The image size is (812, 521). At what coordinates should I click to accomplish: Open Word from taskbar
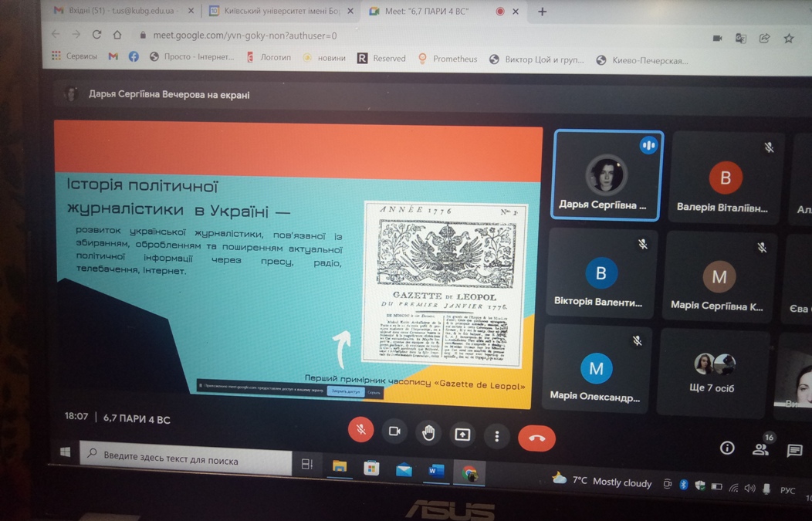436,472
